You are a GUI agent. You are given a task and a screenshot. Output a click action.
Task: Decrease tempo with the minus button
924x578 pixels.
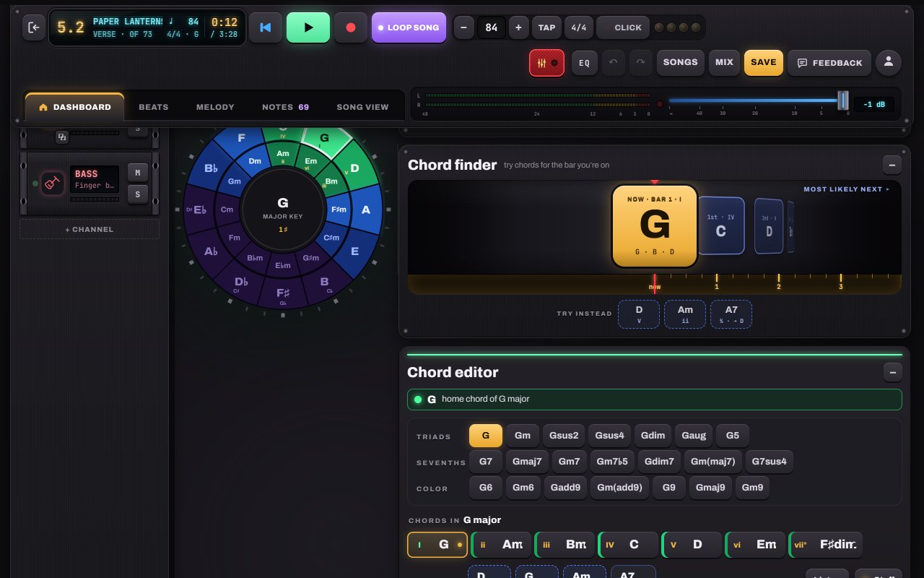pos(463,27)
